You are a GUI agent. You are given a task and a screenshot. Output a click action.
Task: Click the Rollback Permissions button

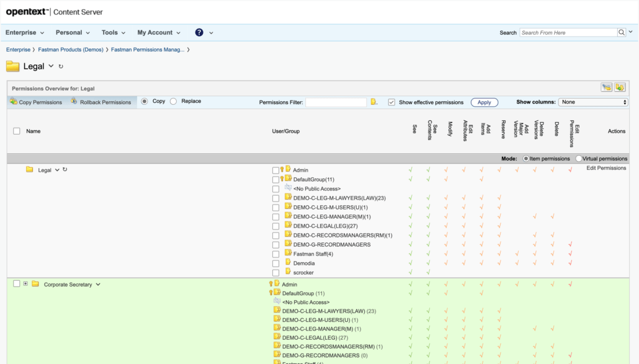pyautogui.click(x=101, y=102)
